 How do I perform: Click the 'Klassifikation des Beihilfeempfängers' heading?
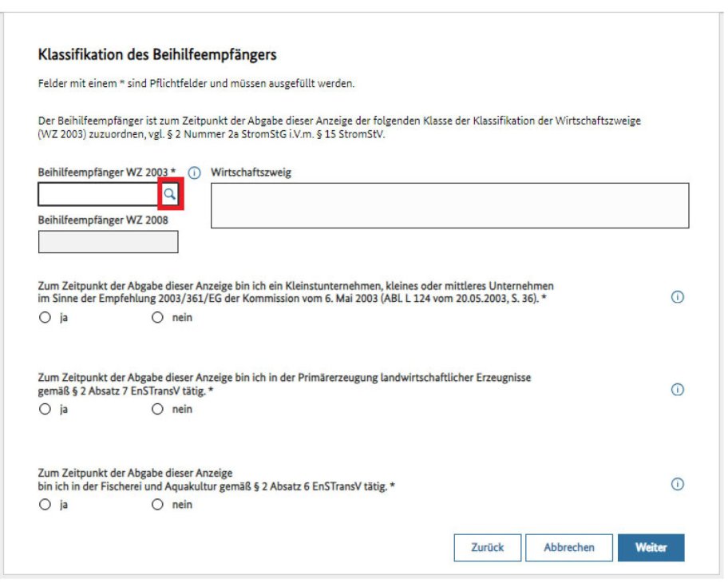[156, 55]
